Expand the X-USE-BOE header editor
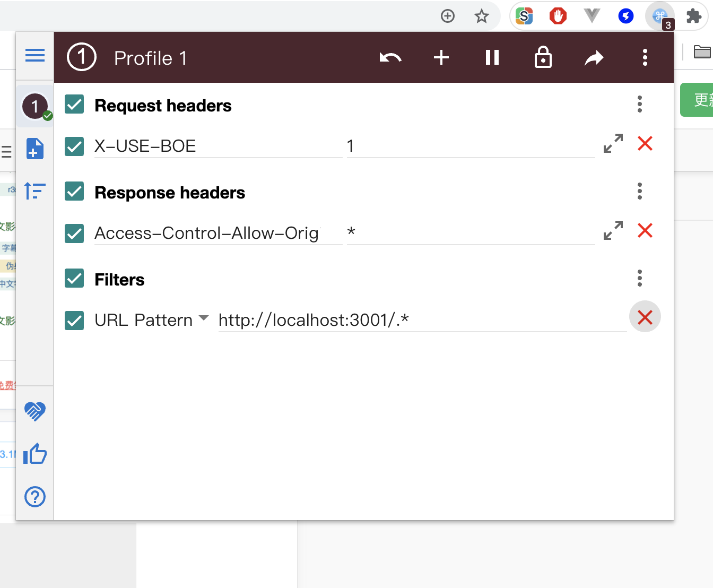The width and height of the screenshot is (713, 588). [613, 143]
